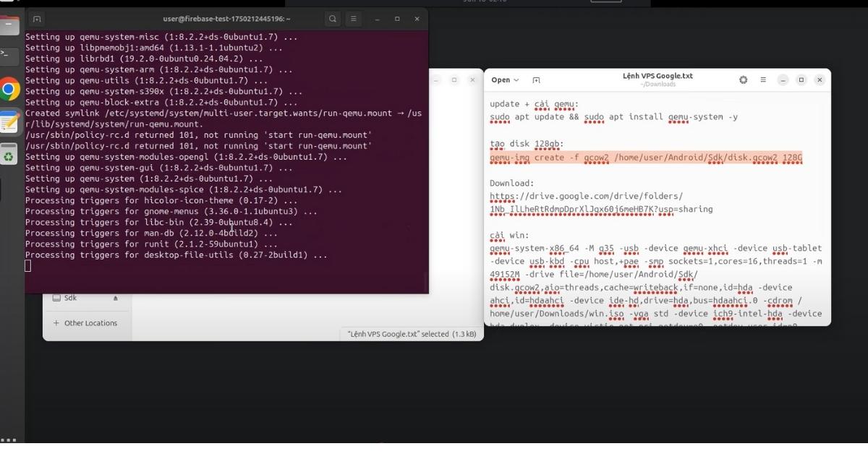This screenshot has height=454, width=868.
Task: Click the terminal title user@firebase-test
Action: 227,19
